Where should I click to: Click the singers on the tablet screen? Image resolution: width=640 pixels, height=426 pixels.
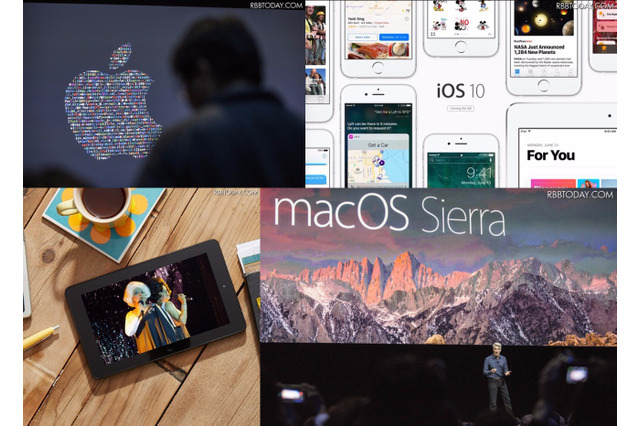[x=157, y=313]
